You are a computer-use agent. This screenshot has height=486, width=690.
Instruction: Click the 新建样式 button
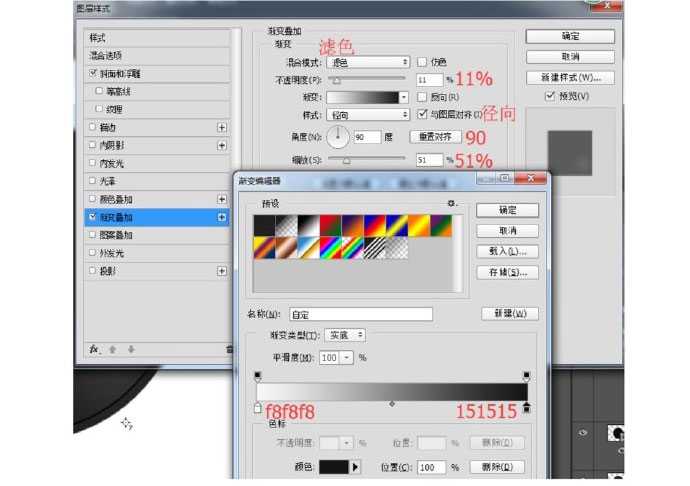[569, 77]
